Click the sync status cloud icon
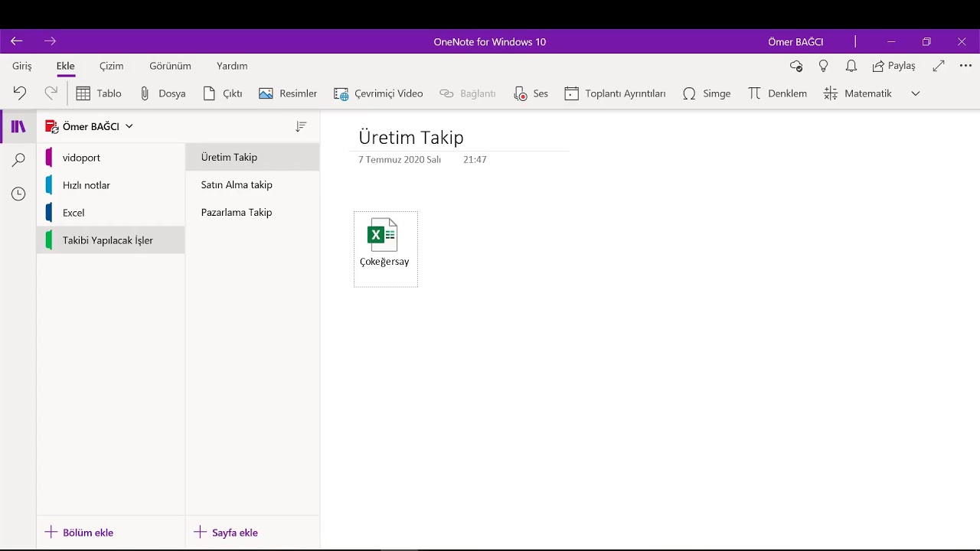This screenshot has height=551, width=980. coord(796,66)
